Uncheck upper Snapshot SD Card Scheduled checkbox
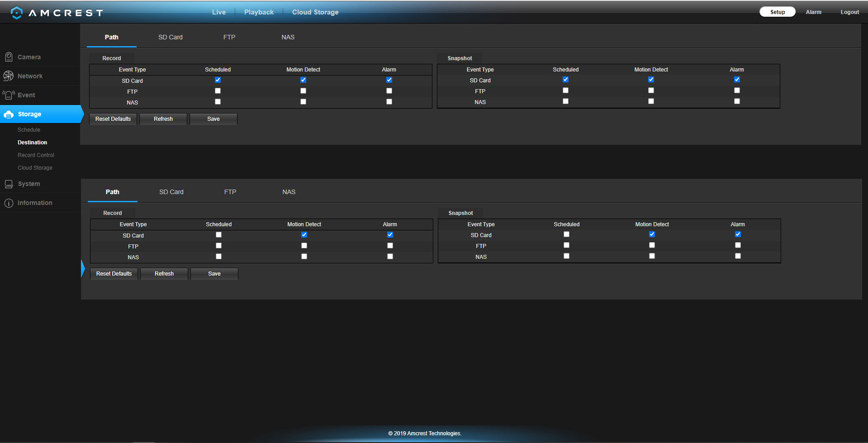This screenshot has width=868, height=443. [x=565, y=80]
